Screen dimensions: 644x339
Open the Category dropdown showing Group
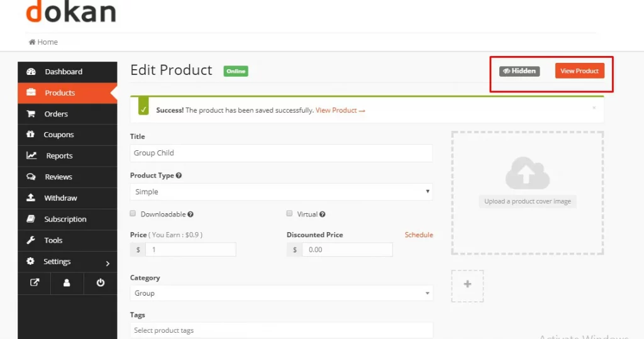tap(281, 293)
